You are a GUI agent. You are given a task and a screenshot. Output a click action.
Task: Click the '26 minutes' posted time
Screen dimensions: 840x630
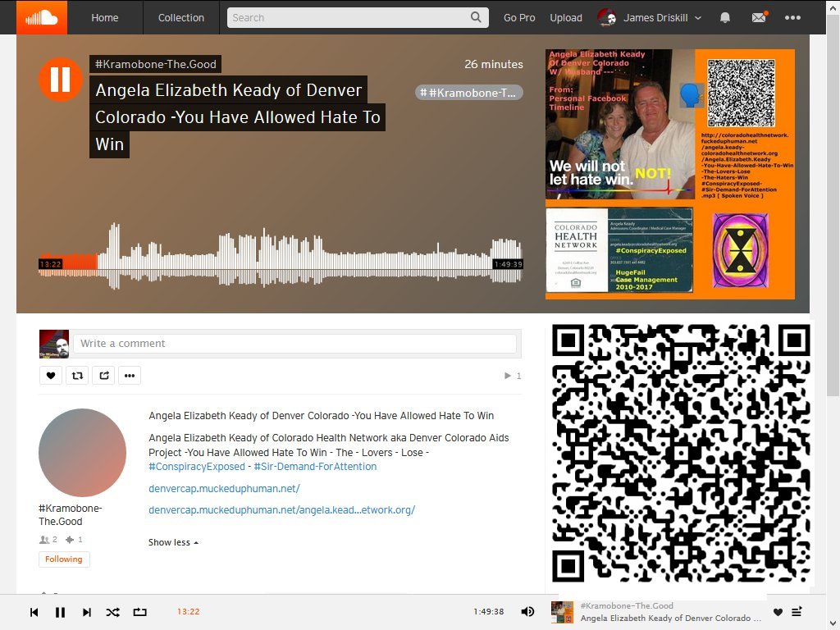(493, 64)
